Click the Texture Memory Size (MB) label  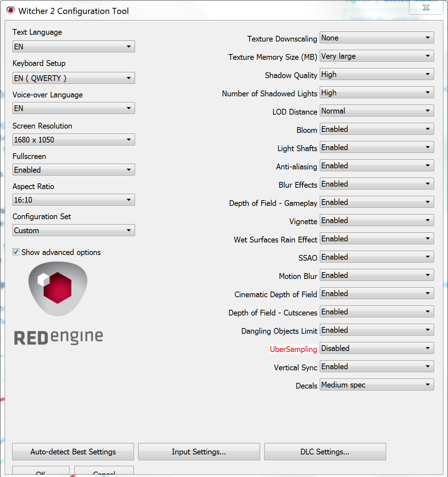273,57
